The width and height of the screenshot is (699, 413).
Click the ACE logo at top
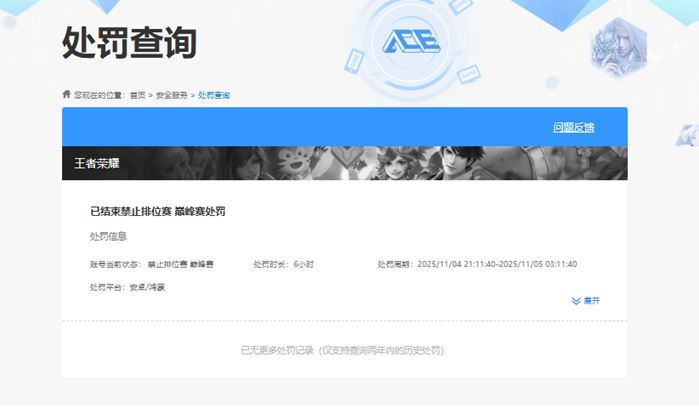pos(411,41)
